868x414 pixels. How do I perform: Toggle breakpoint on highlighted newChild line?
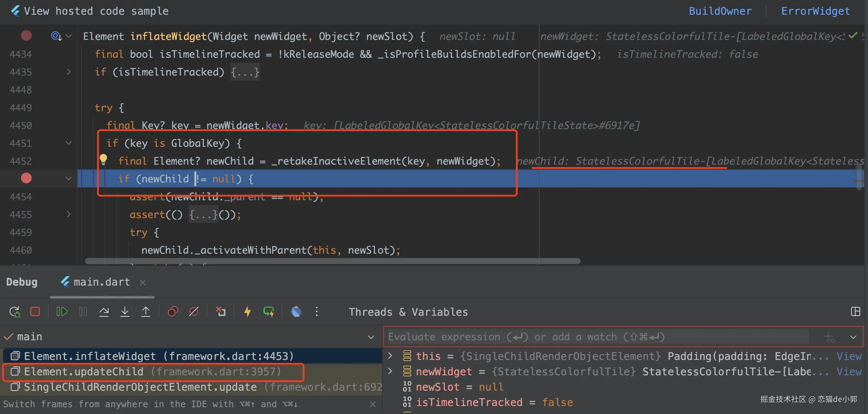26,178
